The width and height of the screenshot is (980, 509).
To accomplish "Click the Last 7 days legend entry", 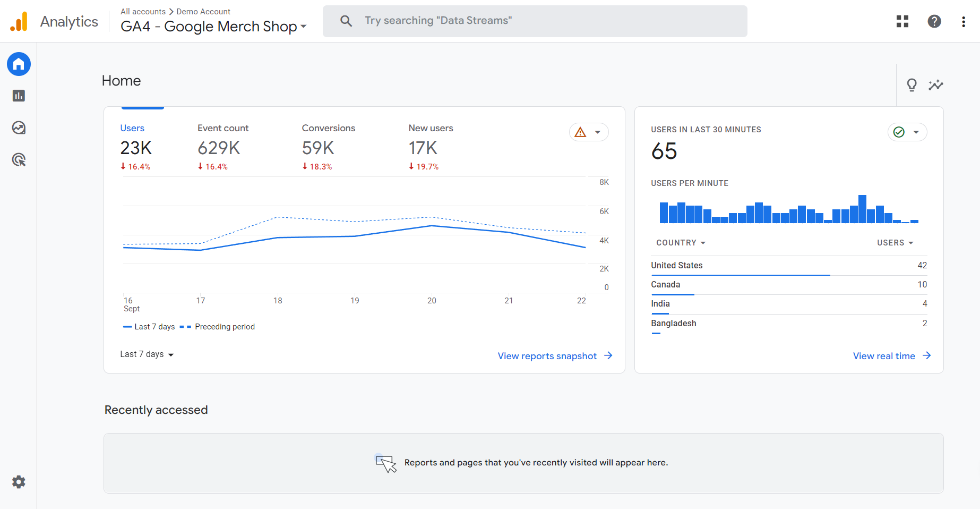I will coord(149,327).
